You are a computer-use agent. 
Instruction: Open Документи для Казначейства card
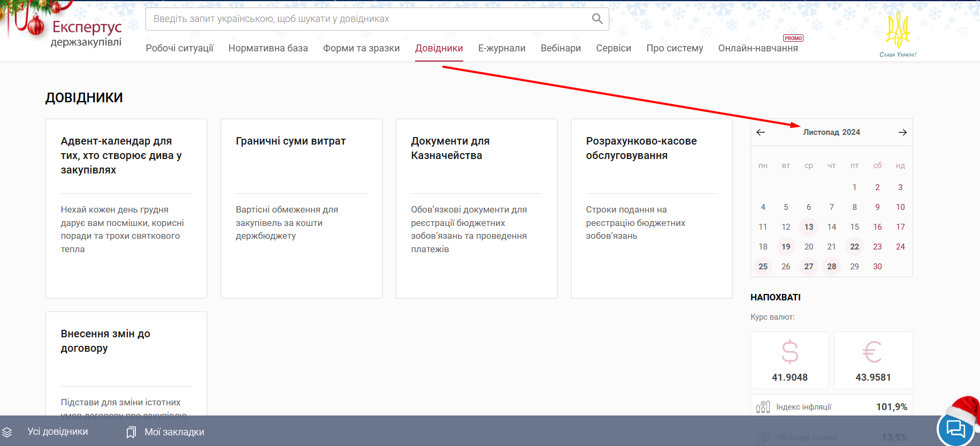click(476, 208)
